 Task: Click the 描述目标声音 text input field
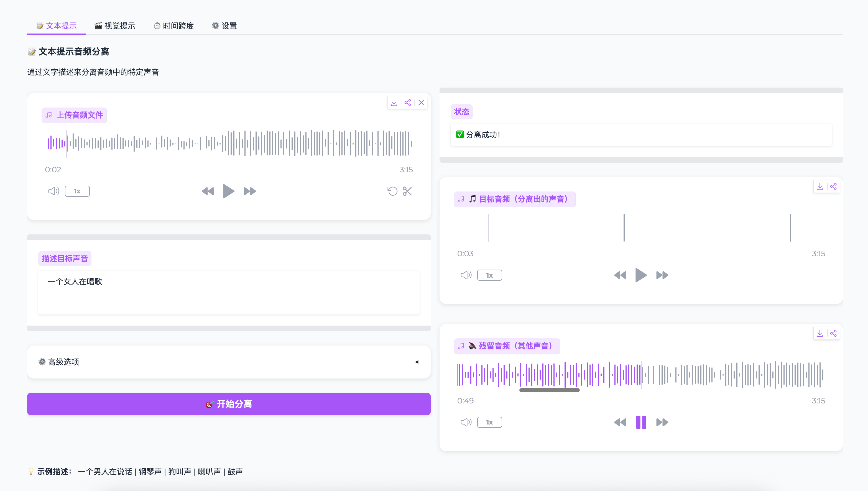(229, 292)
